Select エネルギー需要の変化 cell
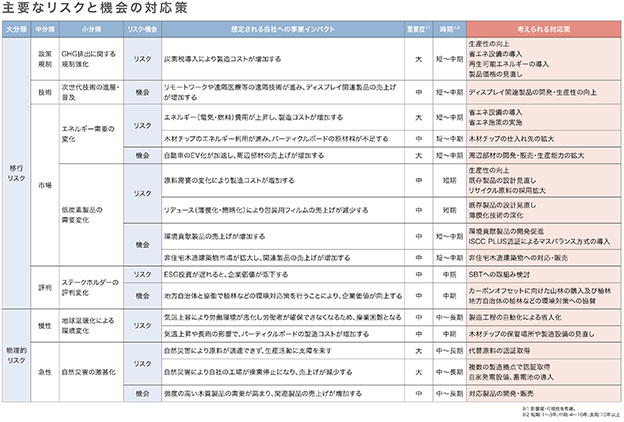Viewport: 624px width, 422px height. [91, 134]
